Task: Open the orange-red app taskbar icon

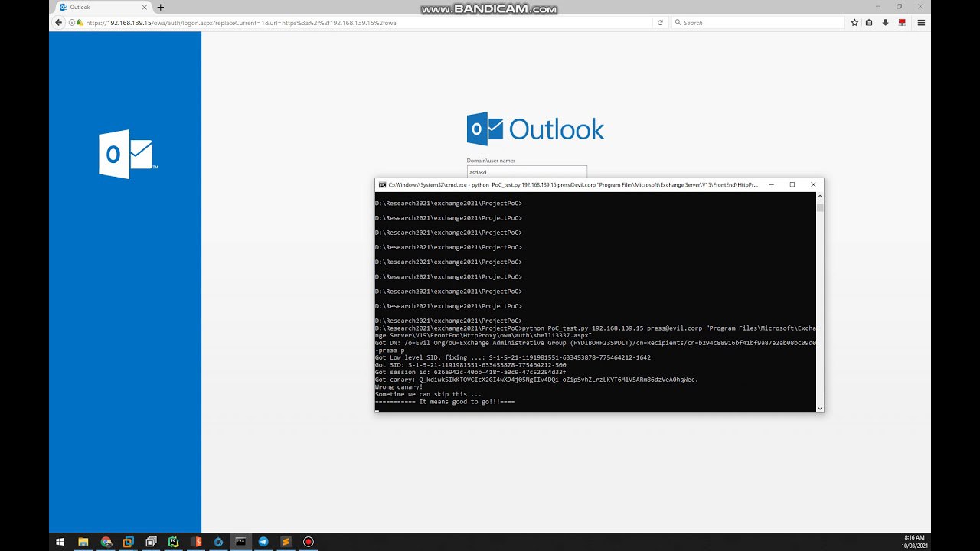Action: 196,542
